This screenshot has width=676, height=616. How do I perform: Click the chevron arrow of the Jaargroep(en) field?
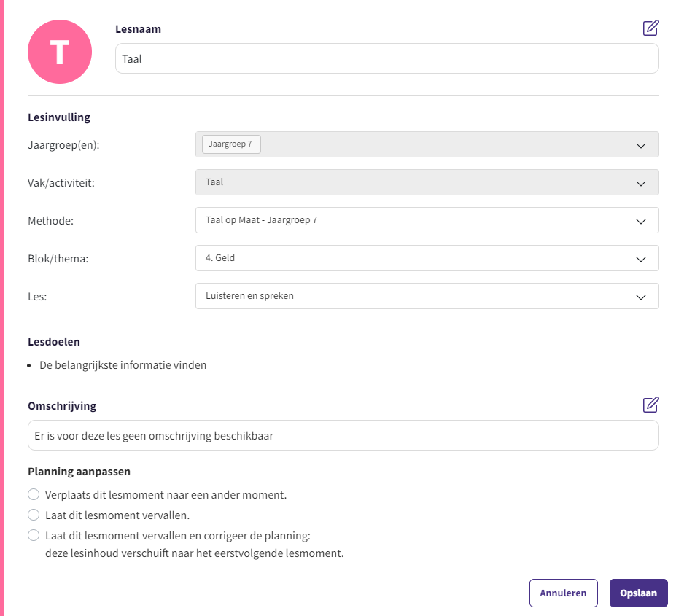(641, 145)
